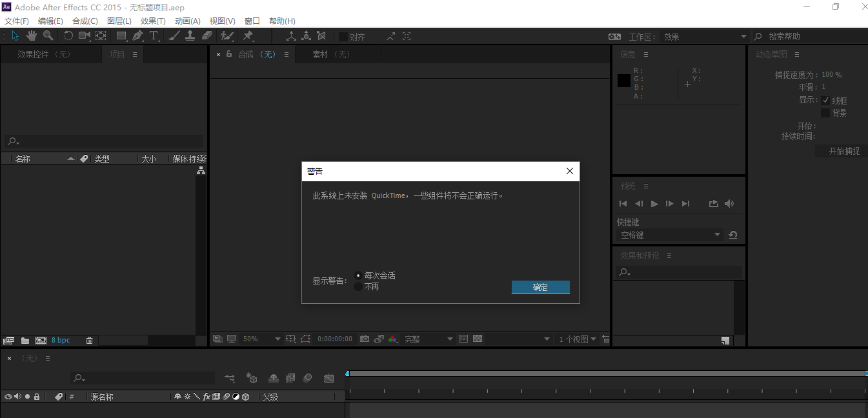The width and height of the screenshot is (868, 418).
Task: Open the 合成(C) menu
Action: [x=85, y=21]
